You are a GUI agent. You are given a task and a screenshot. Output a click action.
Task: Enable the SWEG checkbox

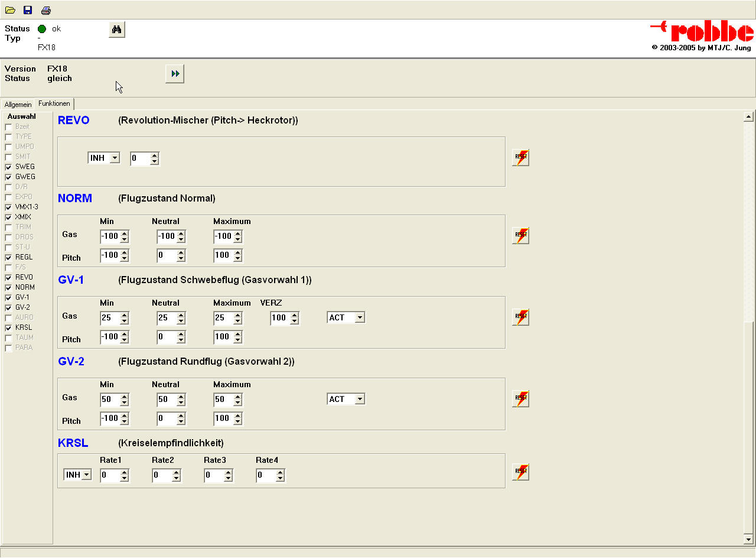coord(8,167)
